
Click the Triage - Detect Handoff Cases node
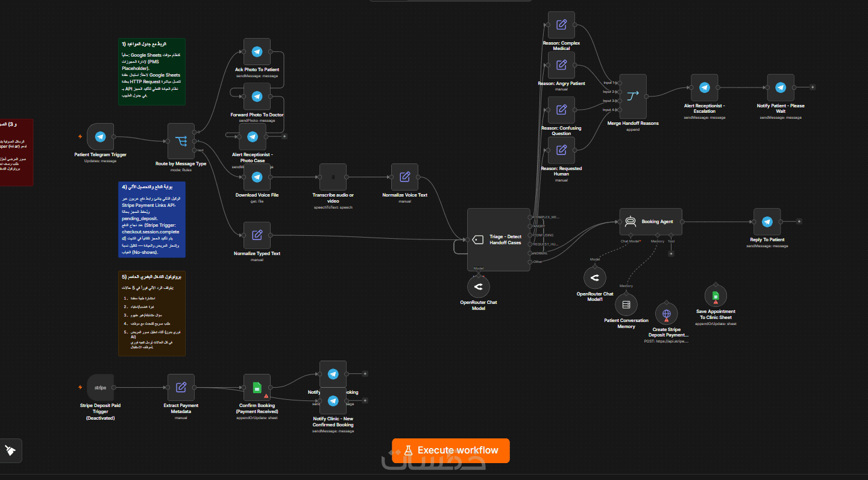click(498, 239)
